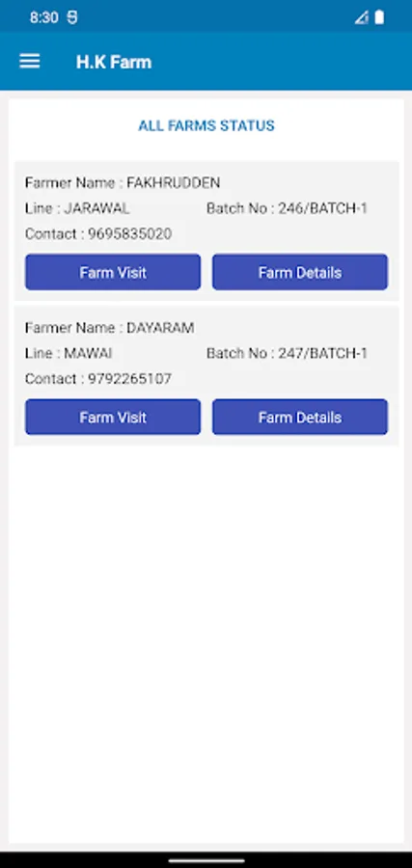Tap Batch No 247/BATCH-1 label
This screenshot has height=868, width=412.
click(x=287, y=353)
